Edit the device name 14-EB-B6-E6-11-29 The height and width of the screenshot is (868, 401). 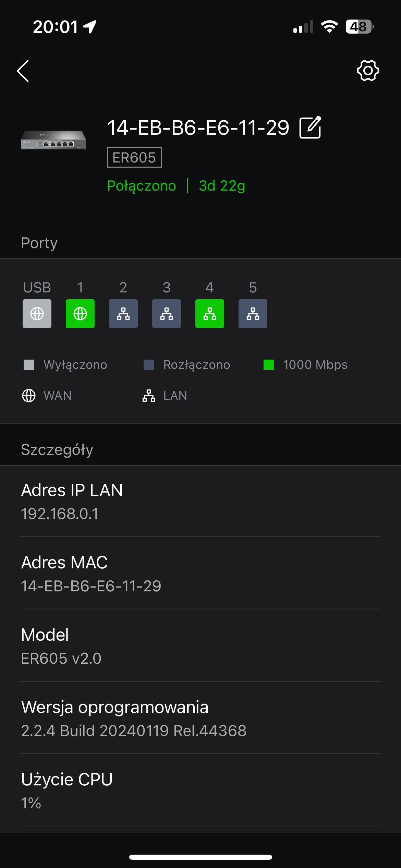click(310, 128)
